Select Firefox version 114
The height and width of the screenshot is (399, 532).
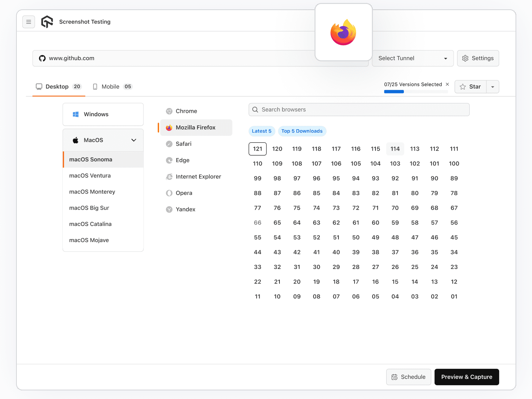point(395,149)
